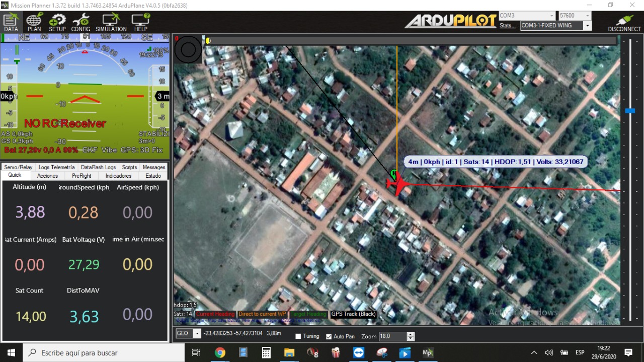The image size is (644, 362).
Task: Switch to the PreFlight tab
Action: coord(82,176)
